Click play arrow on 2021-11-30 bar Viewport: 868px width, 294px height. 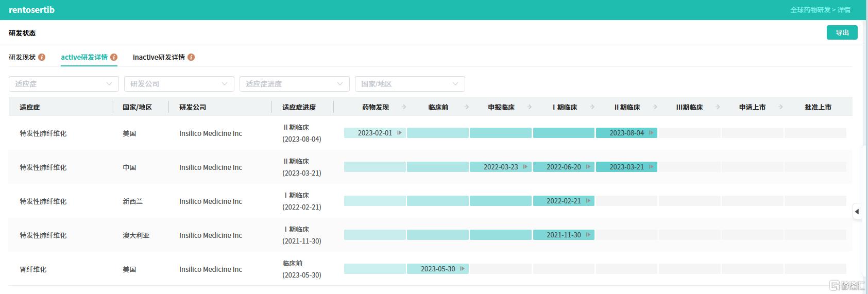pos(588,235)
